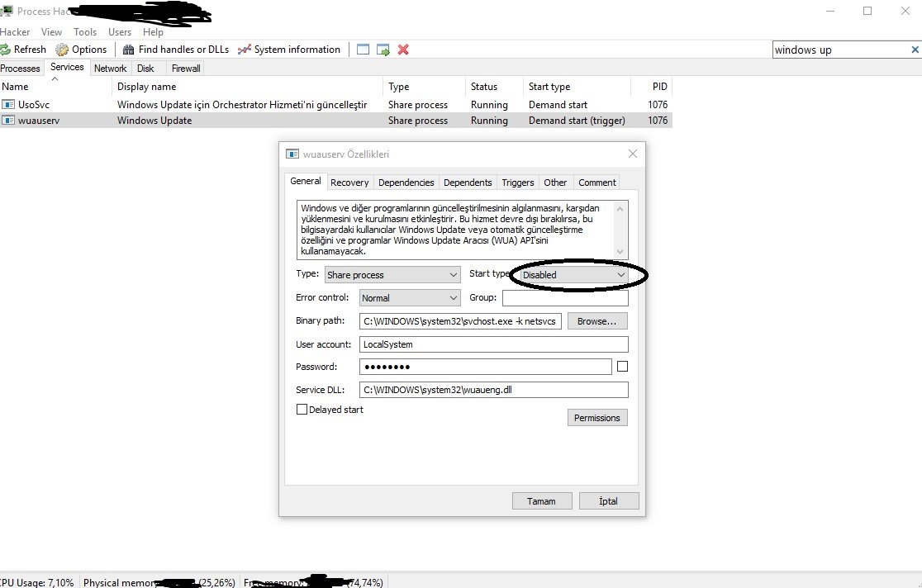Open the Help menu
This screenshot has width=922, height=588.
[153, 31]
